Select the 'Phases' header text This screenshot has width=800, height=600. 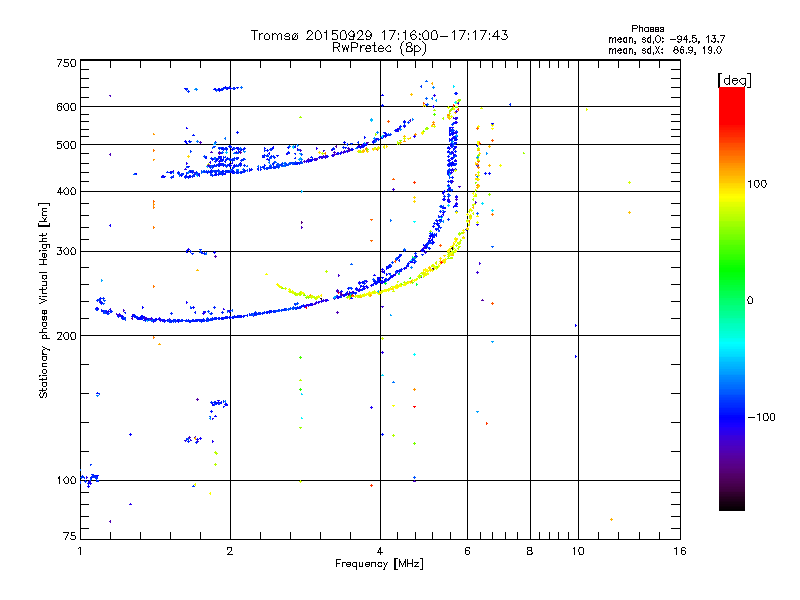coord(647,29)
